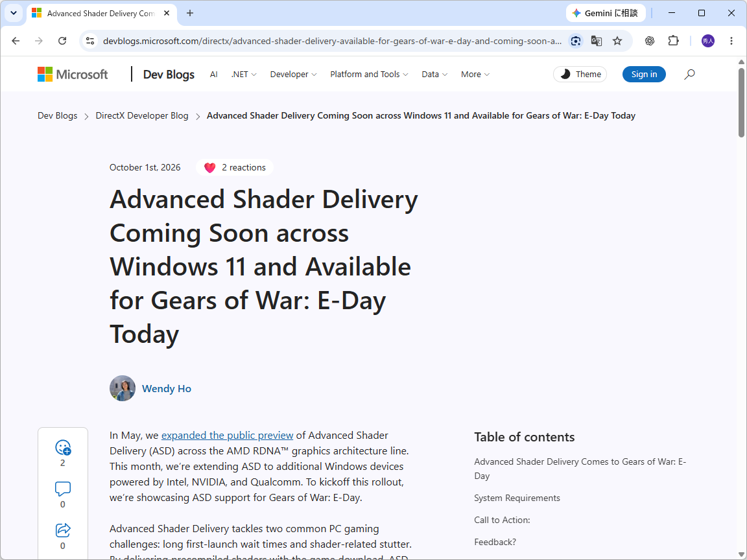The width and height of the screenshot is (747, 560).
Task: Open the Dev Blogs home link
Action: point(169,75)
